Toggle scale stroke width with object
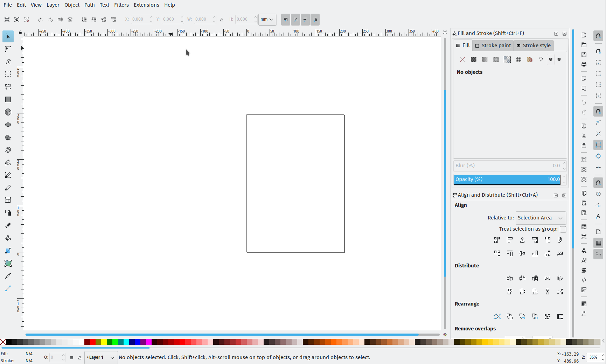606x364 pixels. tap(286, 20)
